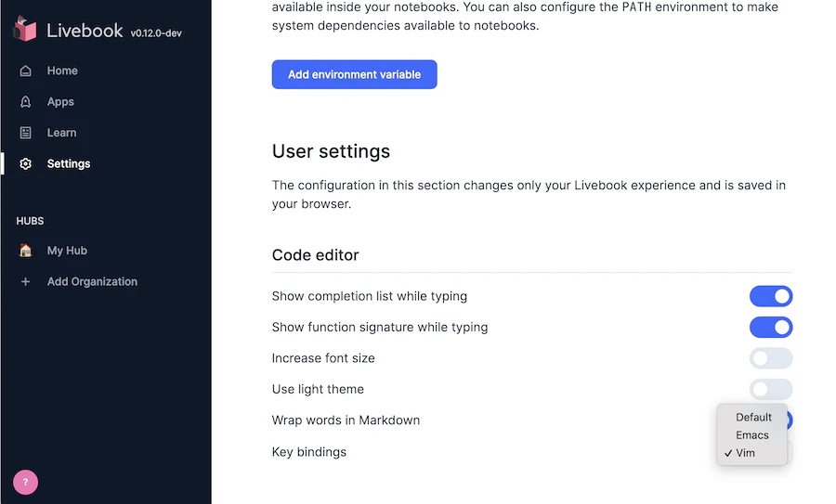The width and height of the screenshot is (836, 504).
Task: Turn off Show function signature while typing
Action: (x=771, y=327)
